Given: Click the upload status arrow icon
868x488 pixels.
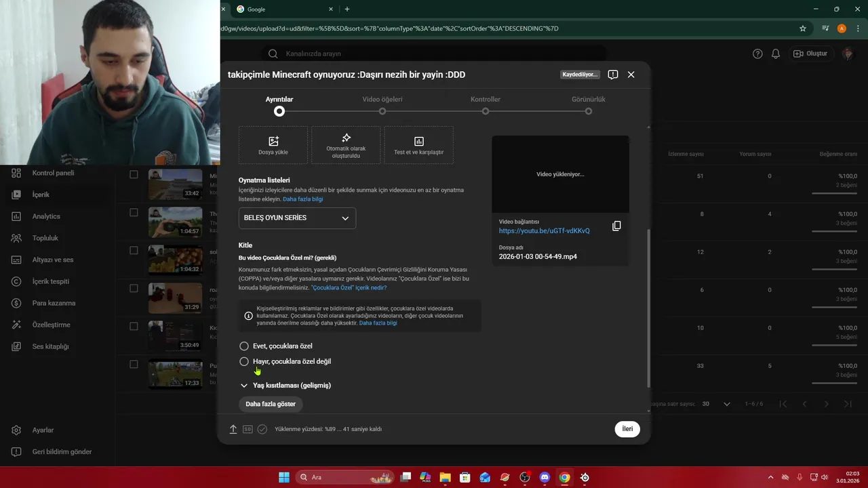Looking at the screenshot, I should tap(233, 429).
